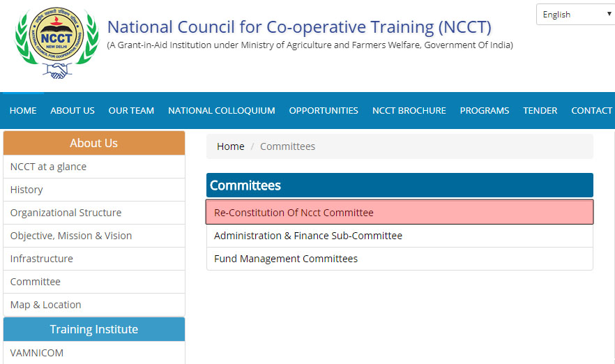Open Map & Location sidebar link
The image size is (615, 364).
[x=46, y=305]
